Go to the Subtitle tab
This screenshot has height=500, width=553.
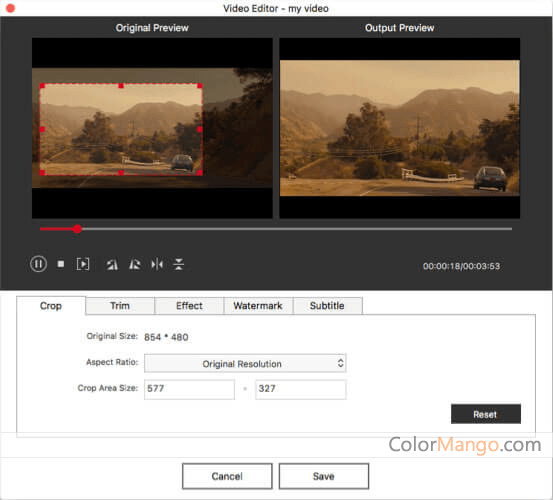[x=327, y=305]
